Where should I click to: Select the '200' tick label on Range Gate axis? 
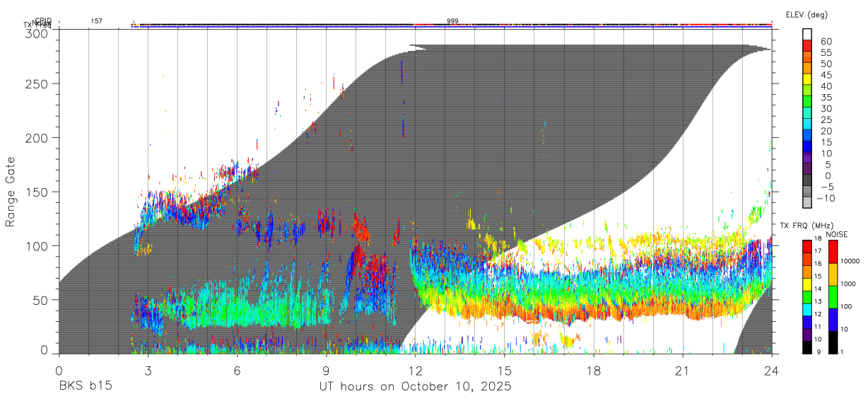click(x=37, y=137)
